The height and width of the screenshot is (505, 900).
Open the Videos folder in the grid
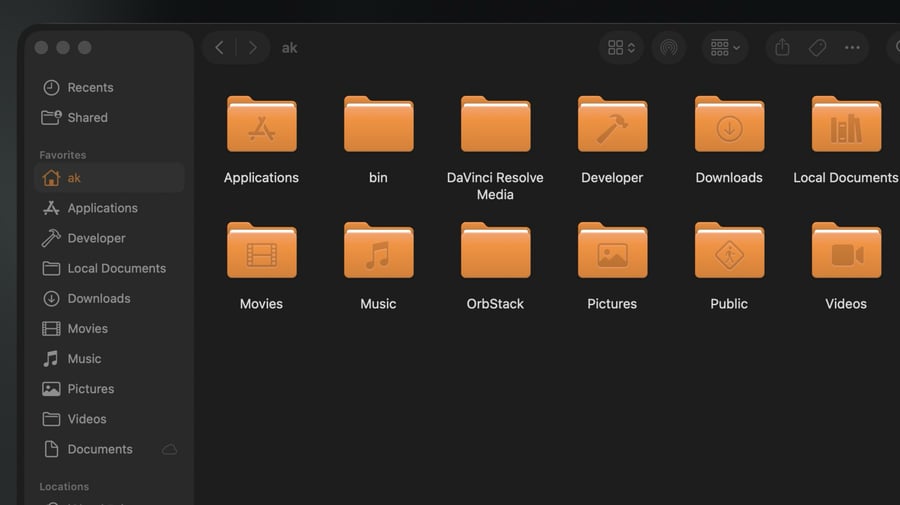(x=847, y=250)
